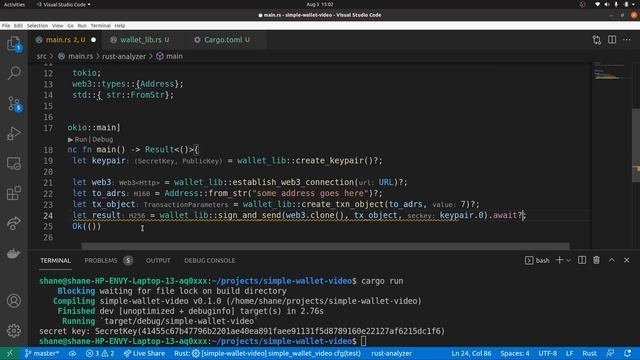640x360 pixels.
Task: Open the File menu
Action: click(6, 25)
